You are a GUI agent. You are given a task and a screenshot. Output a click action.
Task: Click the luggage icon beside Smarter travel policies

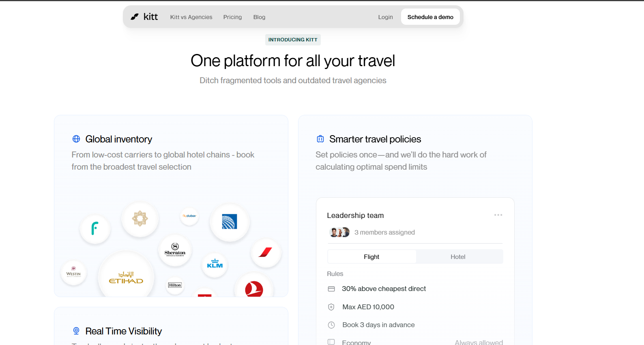(x=320, y=139)
